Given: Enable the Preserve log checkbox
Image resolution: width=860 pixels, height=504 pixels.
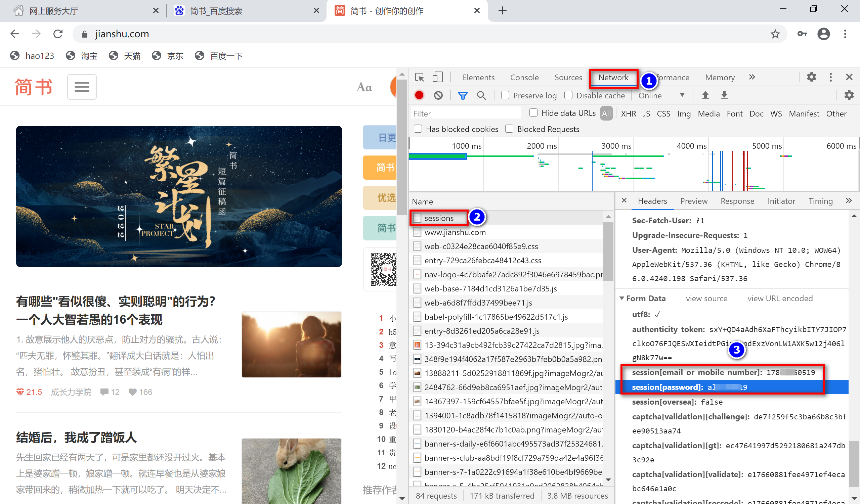Looking at the screenshot, I should click(505, 95).
